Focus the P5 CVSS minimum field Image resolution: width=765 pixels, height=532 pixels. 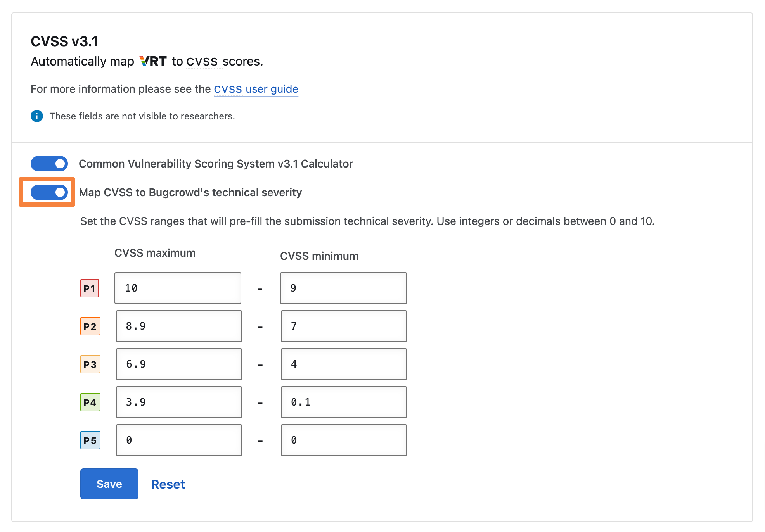[344, 440]
